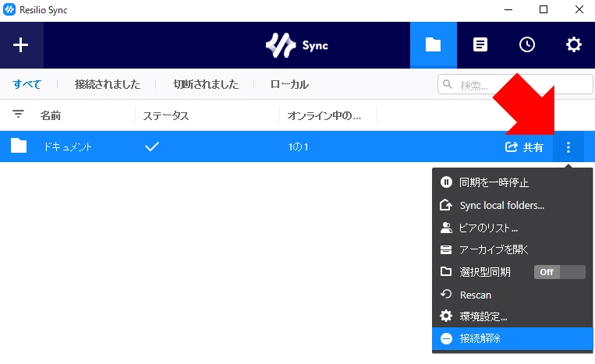Minimize the Resilio Sync window
Viewport: 595px width, 364px height.
coord(508,10)
